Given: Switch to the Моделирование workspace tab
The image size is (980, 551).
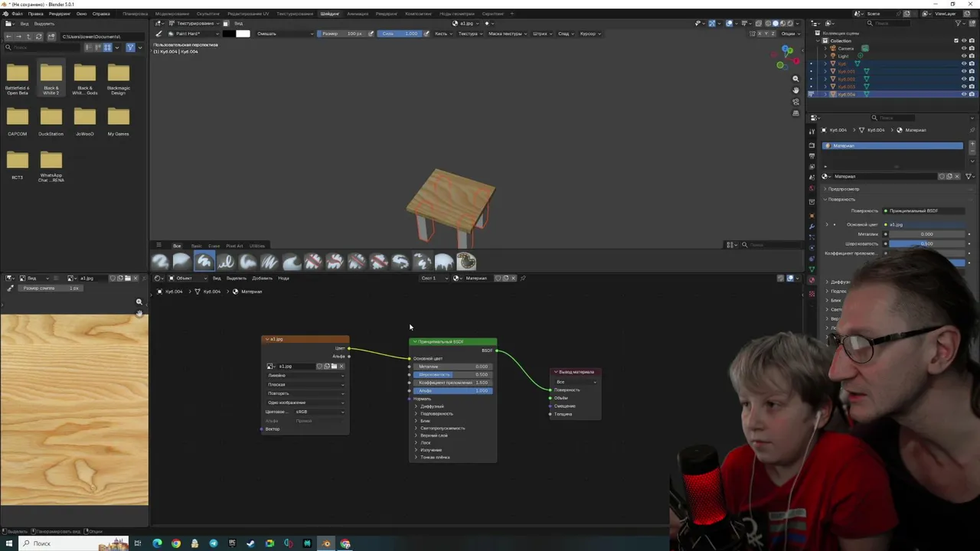Looking at the screenshot, I should [171, 14].
